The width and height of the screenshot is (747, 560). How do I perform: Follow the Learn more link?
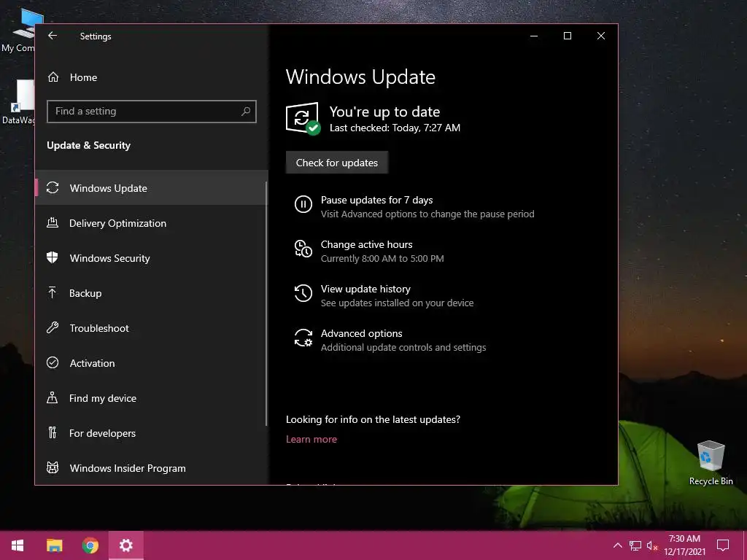(311, 439)
